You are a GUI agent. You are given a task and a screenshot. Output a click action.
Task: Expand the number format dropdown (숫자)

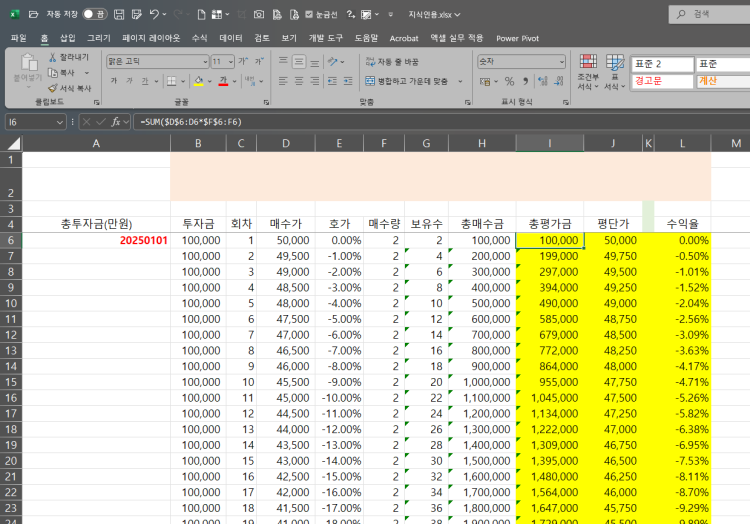pos(564,61)
